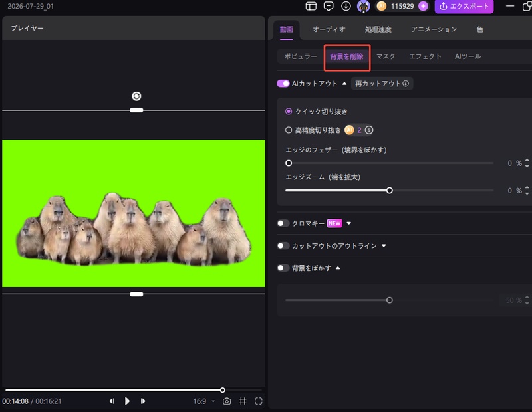Click the エクスポート export button
Screen dimensions: 532x412
tap(464, 6)
